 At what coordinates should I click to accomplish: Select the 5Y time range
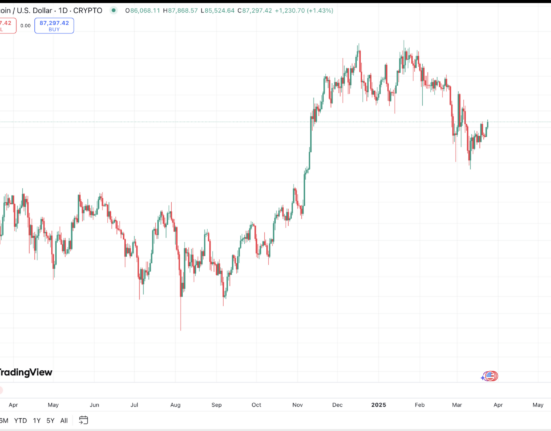(x=51, y=420)
